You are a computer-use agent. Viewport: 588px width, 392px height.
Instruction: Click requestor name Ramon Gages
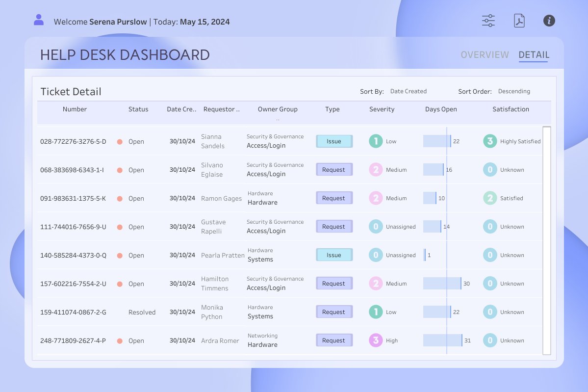pos(221,198)
